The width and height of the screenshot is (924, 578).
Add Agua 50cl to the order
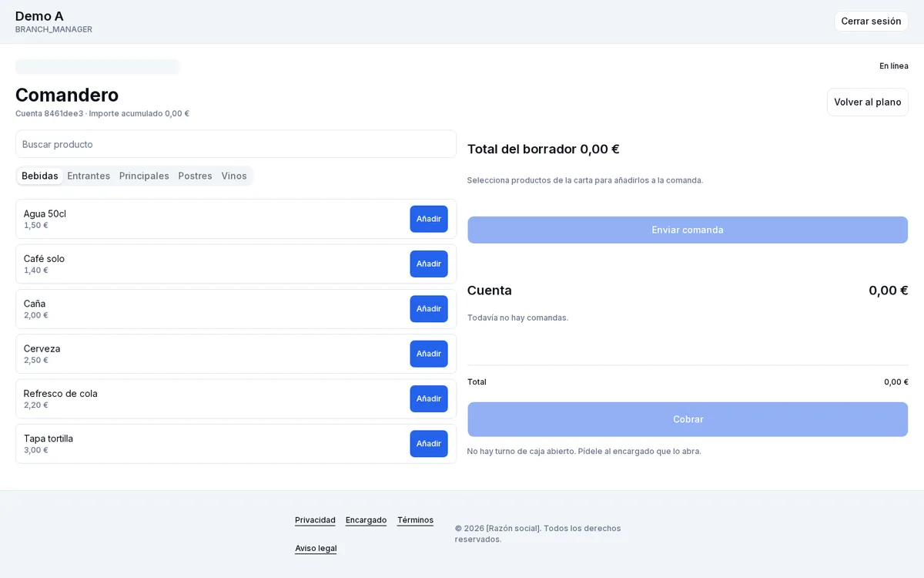[x=429, y=219]
